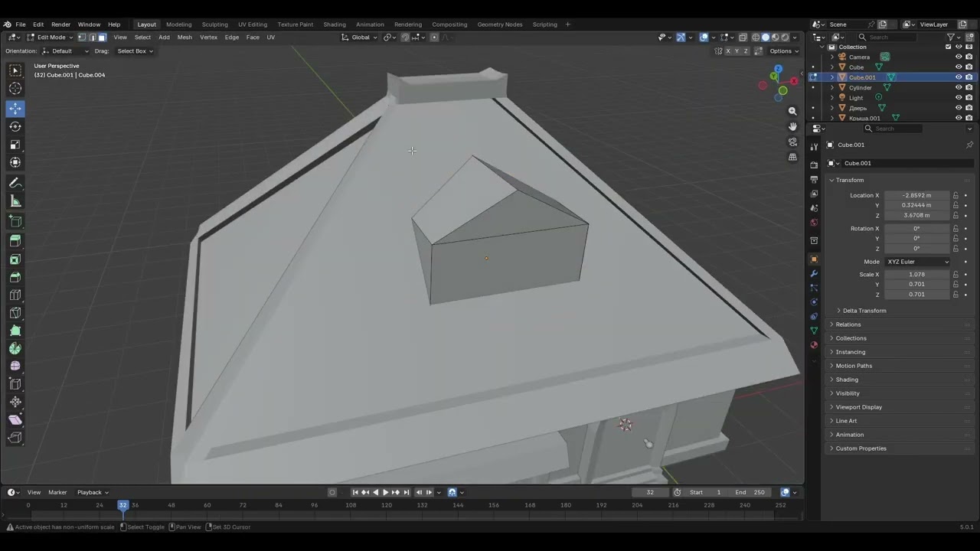This screenshot has width=980, height=551.
Task: Open the Drag Select Box dropdown
Action: click(x=135, y=51)
